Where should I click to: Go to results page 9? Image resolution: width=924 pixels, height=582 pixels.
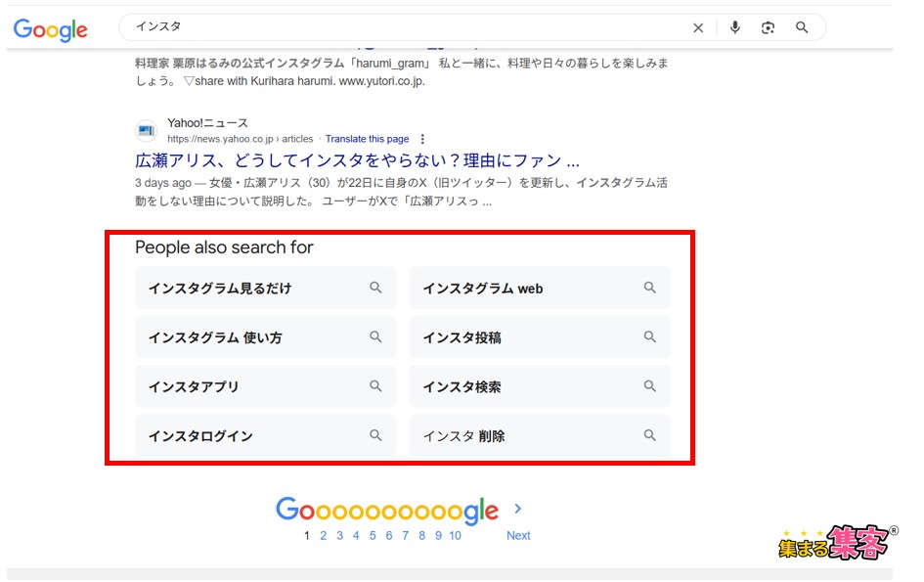click(x=438, y=535)
